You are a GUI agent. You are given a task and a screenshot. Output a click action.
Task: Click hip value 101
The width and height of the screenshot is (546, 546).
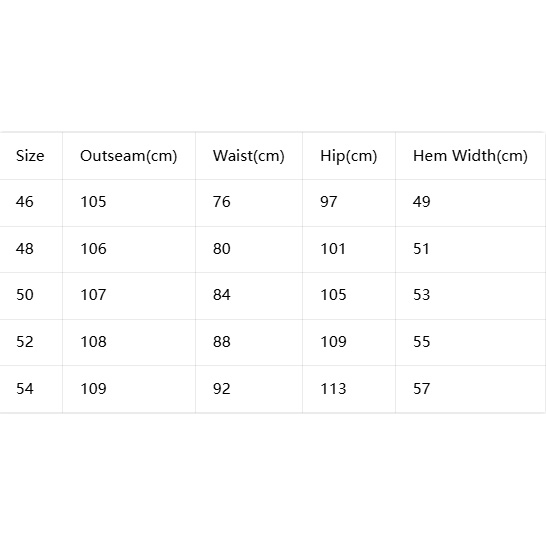(x=333, y=249)
